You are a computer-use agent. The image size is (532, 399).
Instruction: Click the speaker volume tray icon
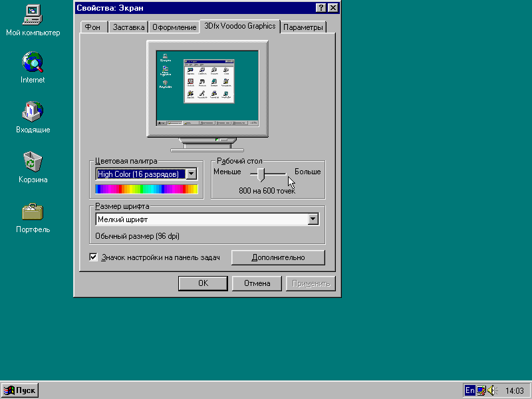(x=492, y=390)
